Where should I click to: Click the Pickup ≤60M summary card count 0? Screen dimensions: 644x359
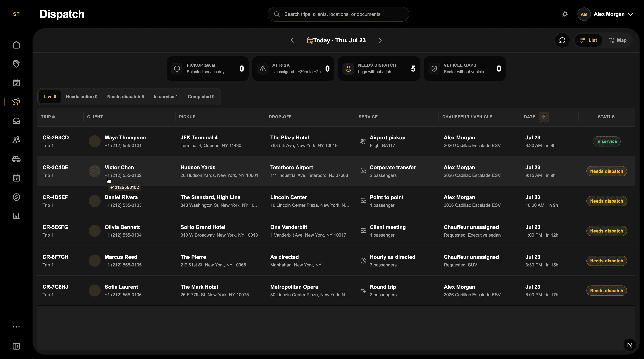coord(242,69)
